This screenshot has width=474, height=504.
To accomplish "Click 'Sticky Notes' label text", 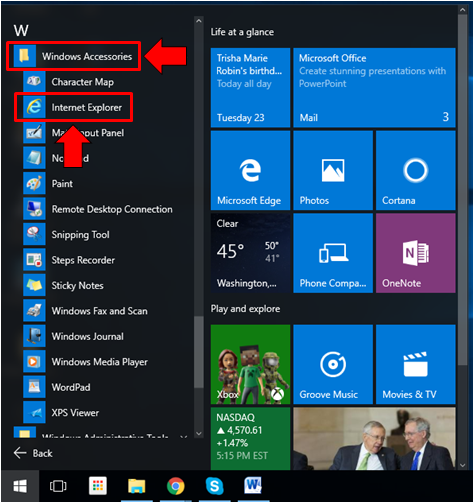I will pyautogui.click(x=77, y=286).
